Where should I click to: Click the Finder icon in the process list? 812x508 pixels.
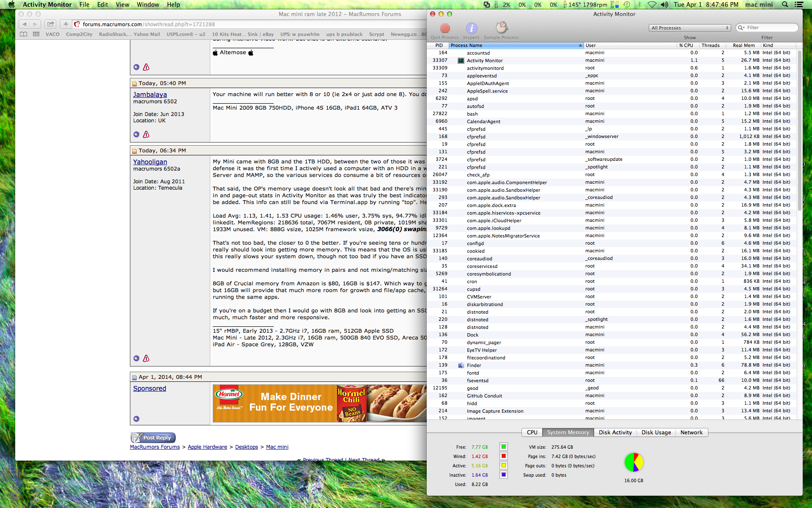click(x=461, y=365)
